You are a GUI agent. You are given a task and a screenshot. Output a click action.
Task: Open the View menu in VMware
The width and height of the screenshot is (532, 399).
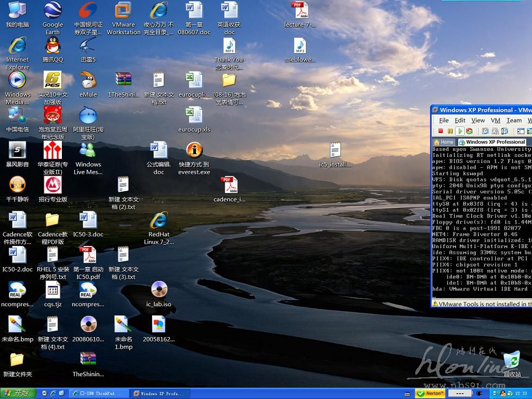tap(478, 121)
